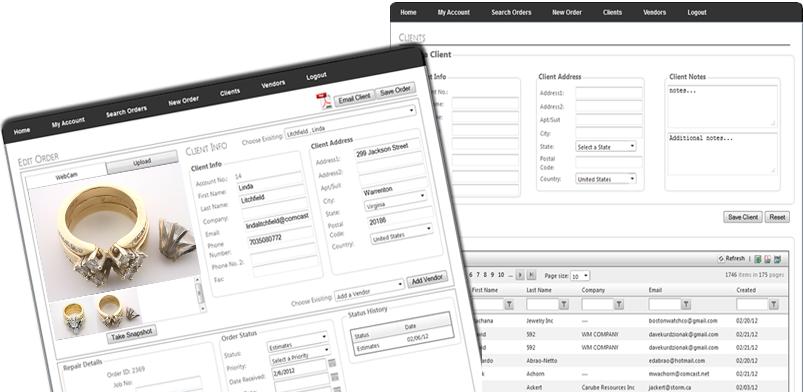Switch to the WebCam tab
Screen dimensions: 804x392
point(67,176)
